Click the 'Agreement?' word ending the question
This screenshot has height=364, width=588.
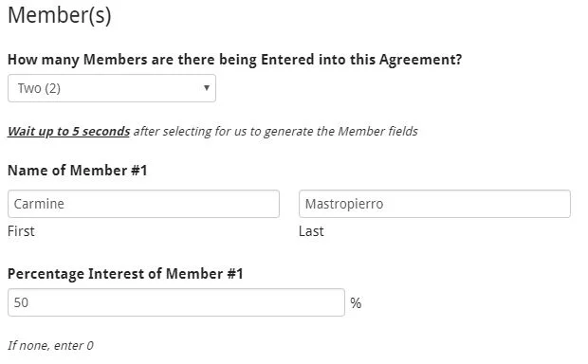420,60
